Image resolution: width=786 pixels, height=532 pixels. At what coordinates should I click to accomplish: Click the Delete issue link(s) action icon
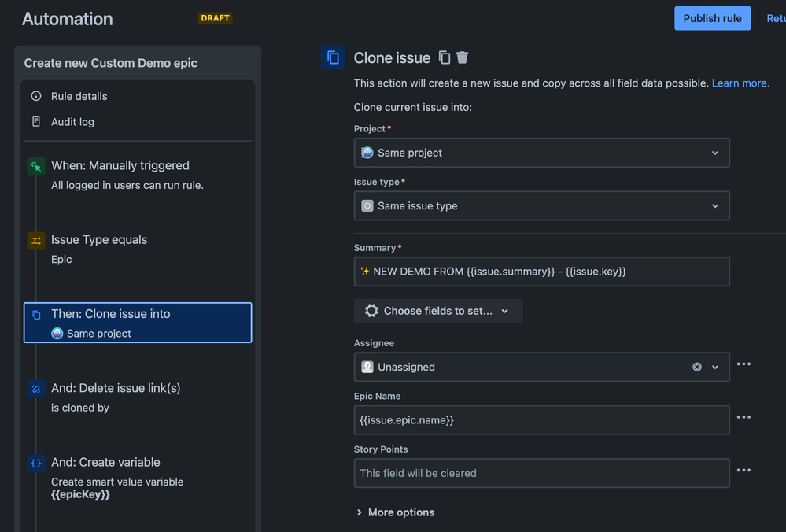[x=36, y=389]
